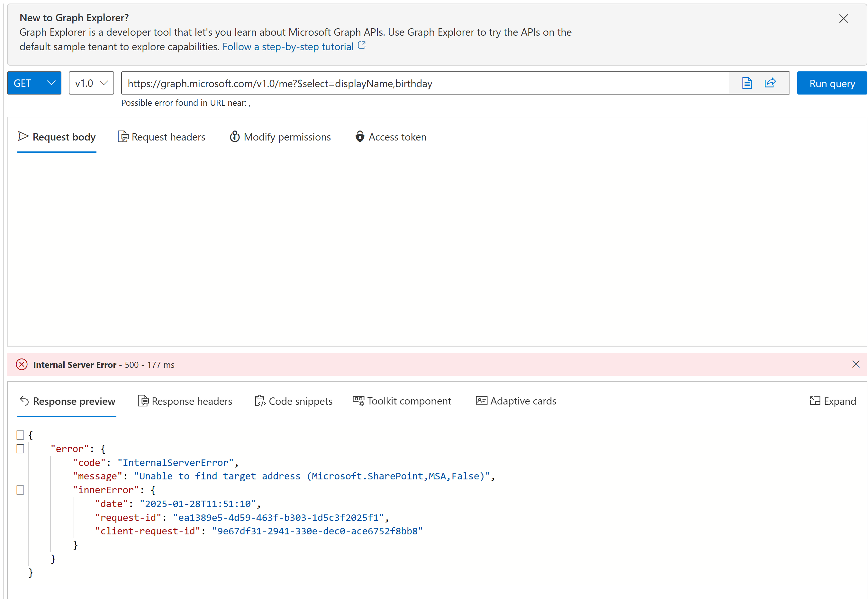Open the Toolkit component tab
Viewport: 868px width, 599px height.
[402, 401]
